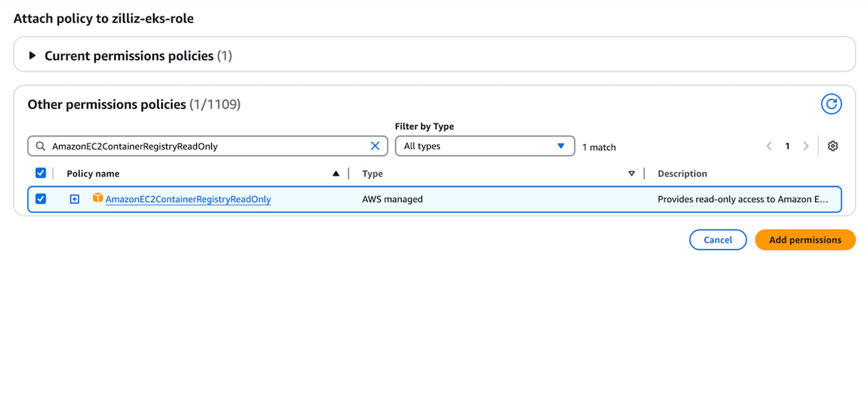
Task: Click the Other permissions policies heading
Action: 134,104
